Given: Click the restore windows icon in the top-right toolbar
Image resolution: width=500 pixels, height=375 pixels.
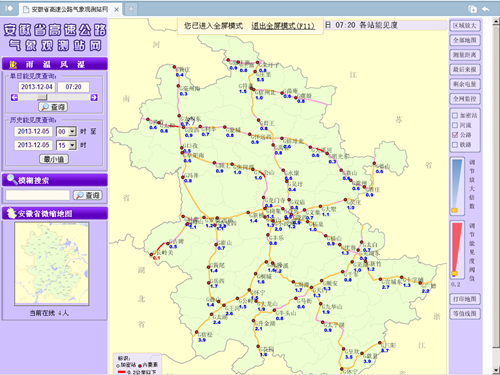Looking at the screenshot, I should (x=472, y=9).
